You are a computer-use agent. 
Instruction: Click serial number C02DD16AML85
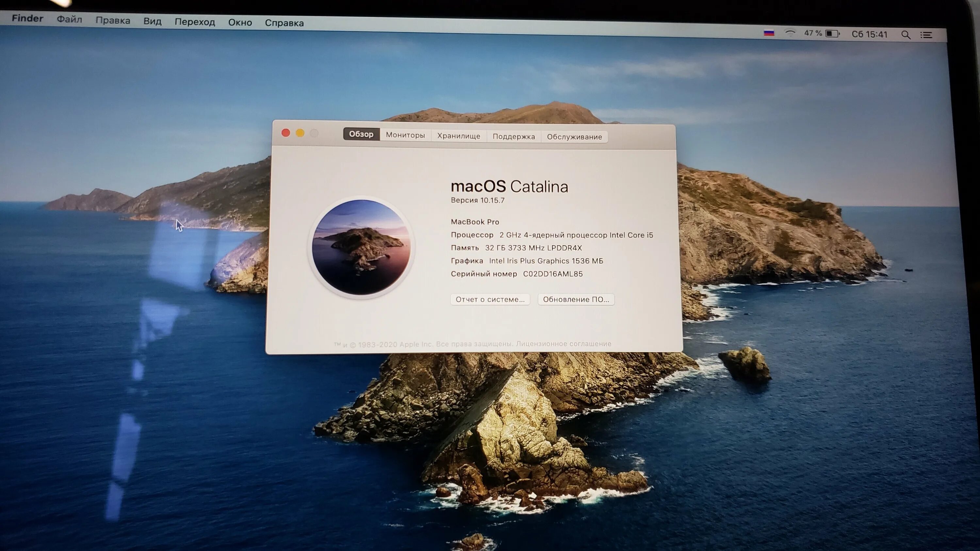tap(553, 274)
